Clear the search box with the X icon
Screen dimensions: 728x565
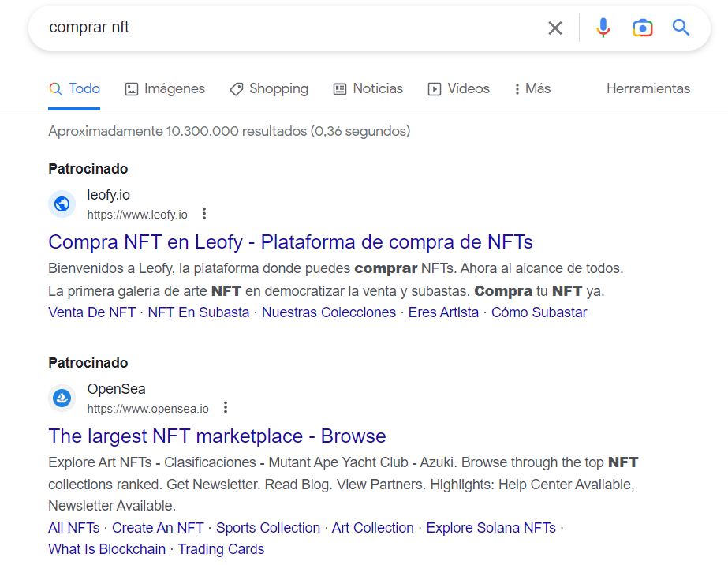(x=554, y=28)
